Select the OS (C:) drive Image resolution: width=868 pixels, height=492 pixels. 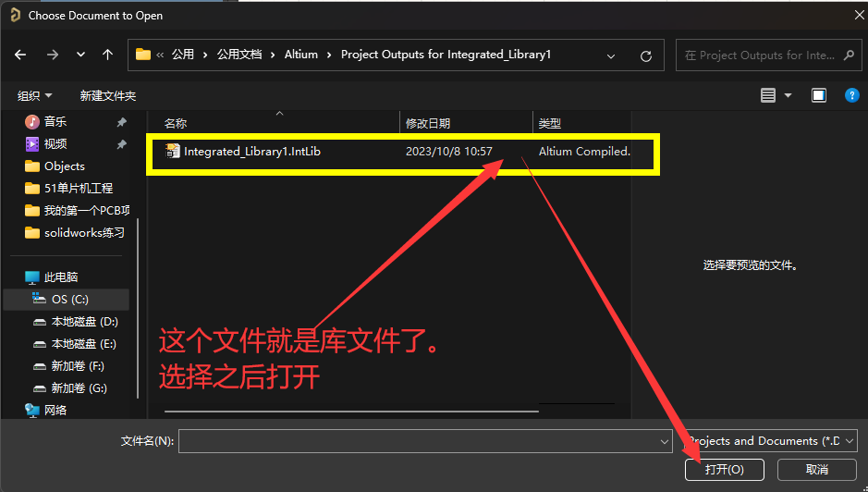point(67,300)
